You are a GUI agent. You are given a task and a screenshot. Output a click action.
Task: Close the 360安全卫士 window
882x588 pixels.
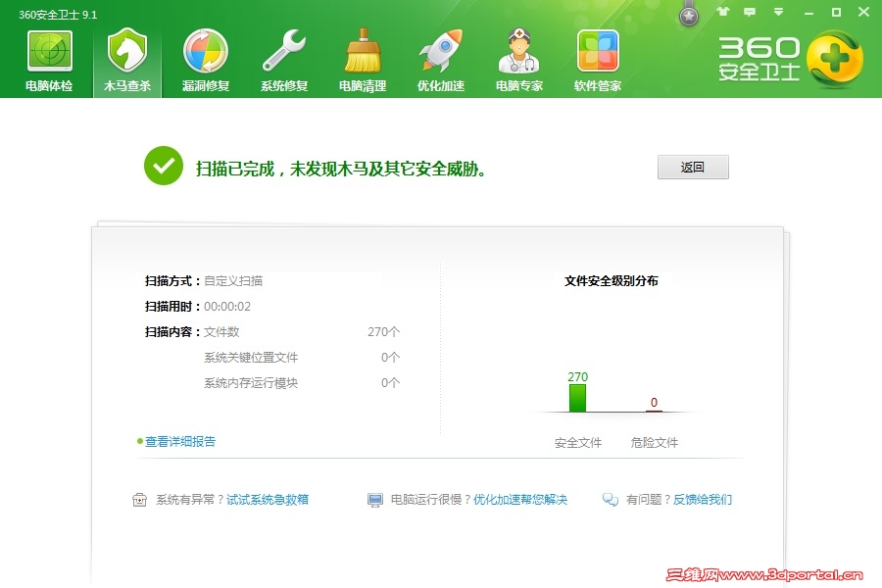click(x=864, y=12)
